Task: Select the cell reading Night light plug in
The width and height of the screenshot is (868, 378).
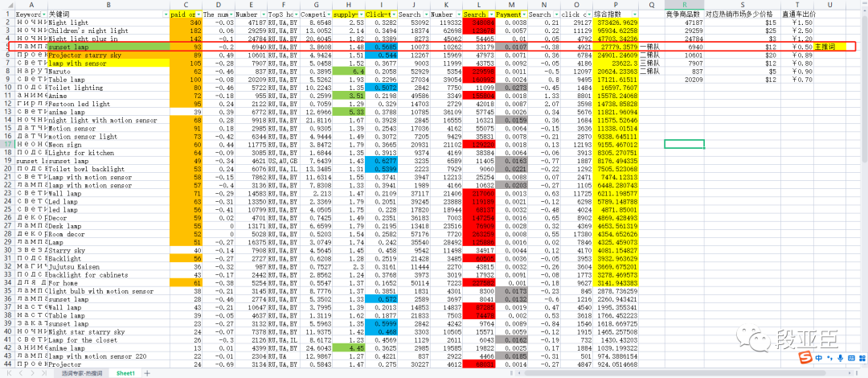Action: coord(108,39)
